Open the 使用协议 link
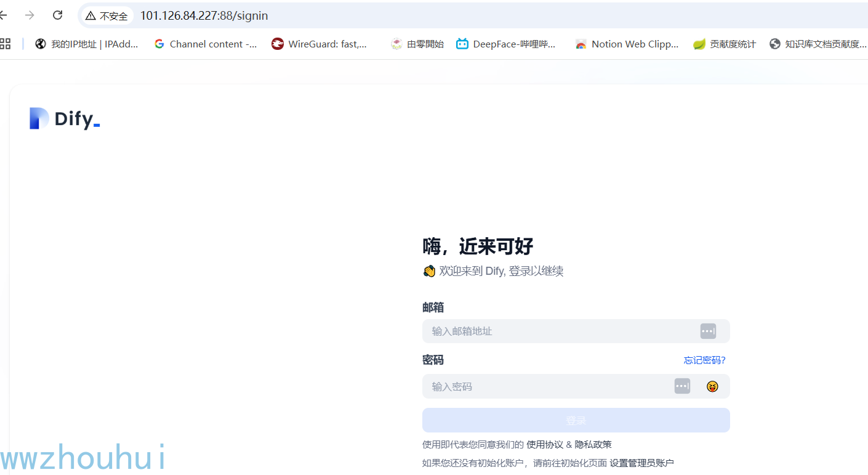The image size is (868, 475). 545,444
